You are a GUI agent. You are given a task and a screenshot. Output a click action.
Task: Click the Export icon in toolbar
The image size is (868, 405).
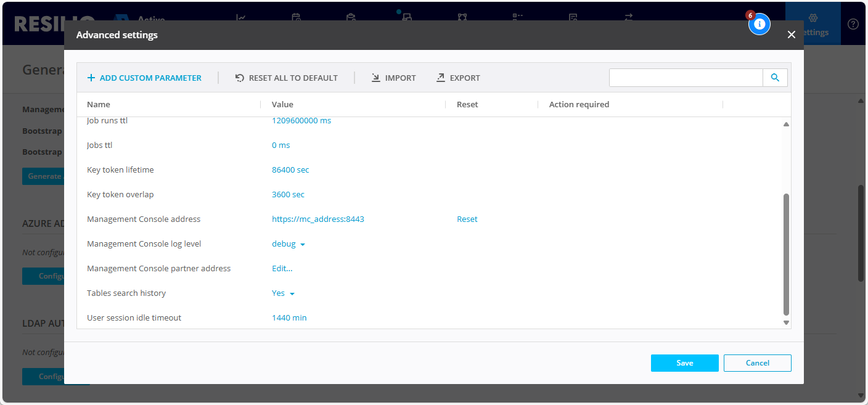coord(441,78)
